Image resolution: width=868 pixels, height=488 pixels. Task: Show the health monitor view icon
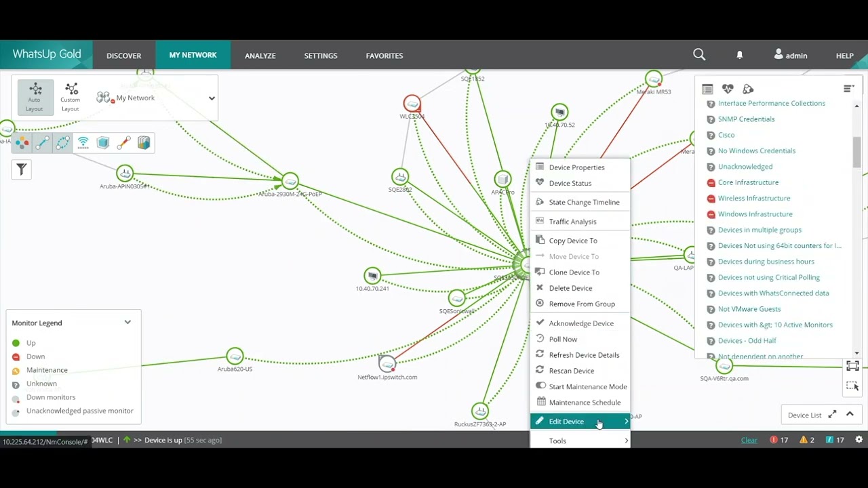728,89
